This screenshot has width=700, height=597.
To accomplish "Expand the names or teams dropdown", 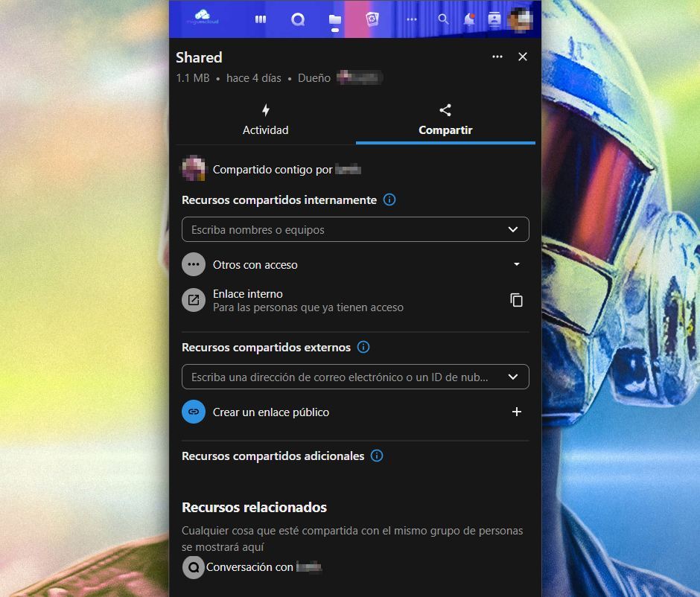I will pos(513,229).
